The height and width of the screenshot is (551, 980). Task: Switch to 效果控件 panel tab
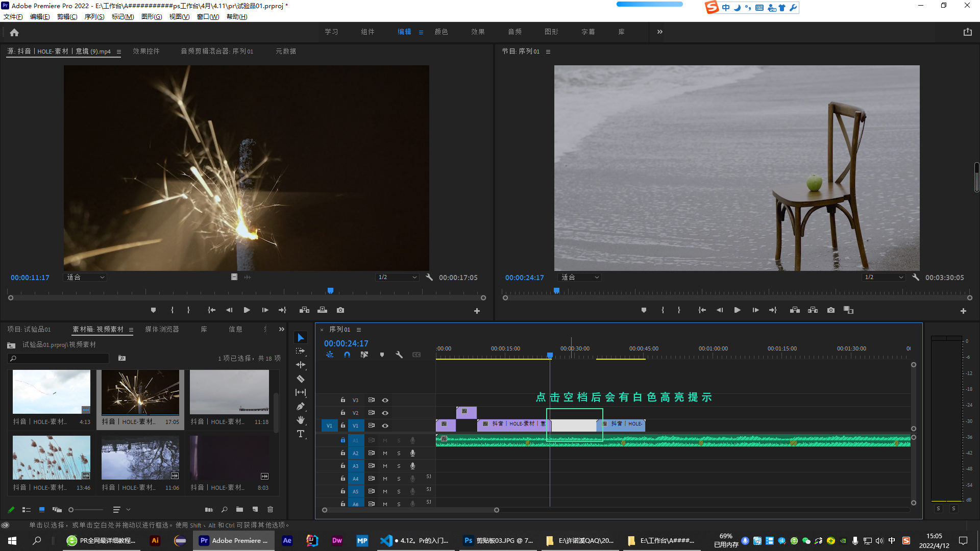tap(146, 51)
